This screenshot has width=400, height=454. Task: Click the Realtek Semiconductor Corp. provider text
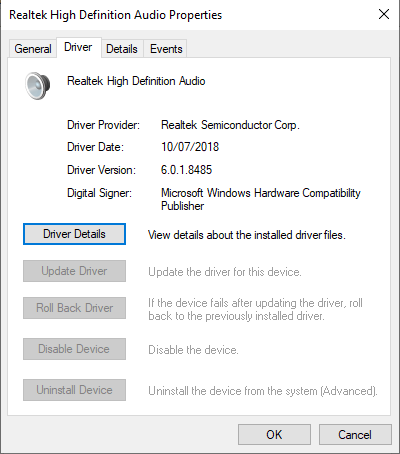tap(230, 125)
